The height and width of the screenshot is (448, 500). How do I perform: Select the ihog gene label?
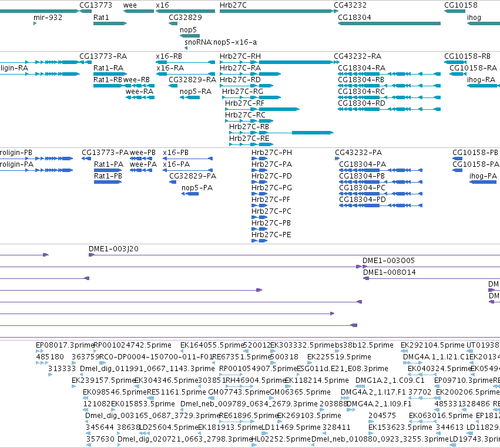tap(474, 17)
